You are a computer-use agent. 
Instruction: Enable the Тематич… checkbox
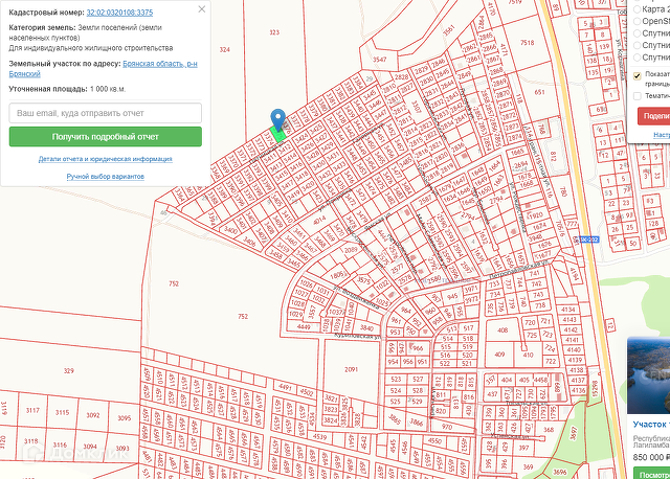tap(637, 96)
